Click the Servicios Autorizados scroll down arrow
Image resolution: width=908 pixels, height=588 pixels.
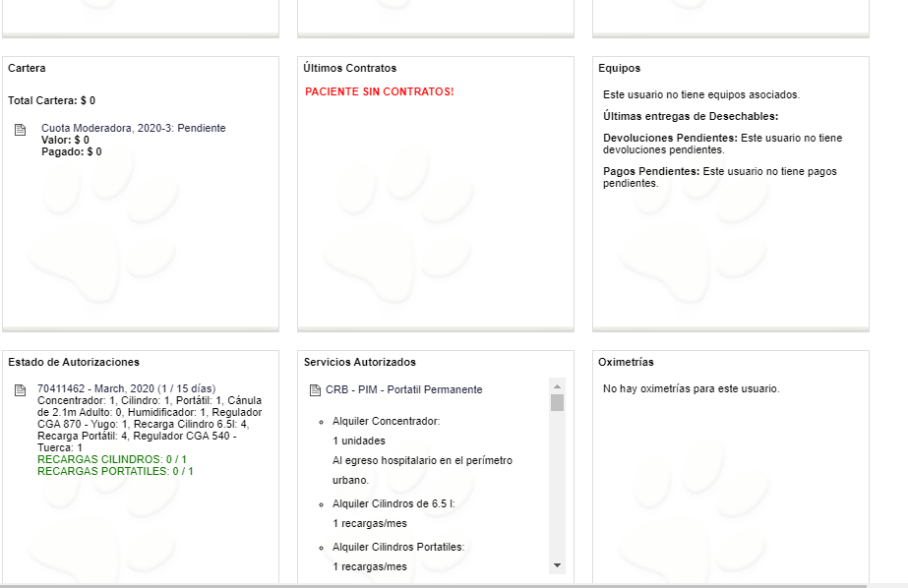click(x=557, y=565)
